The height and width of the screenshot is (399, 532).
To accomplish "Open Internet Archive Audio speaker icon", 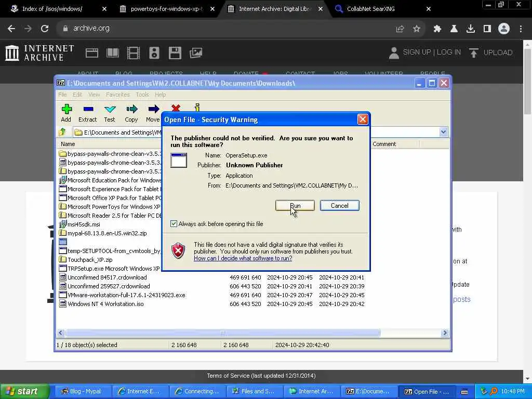I will coord(154,53).
